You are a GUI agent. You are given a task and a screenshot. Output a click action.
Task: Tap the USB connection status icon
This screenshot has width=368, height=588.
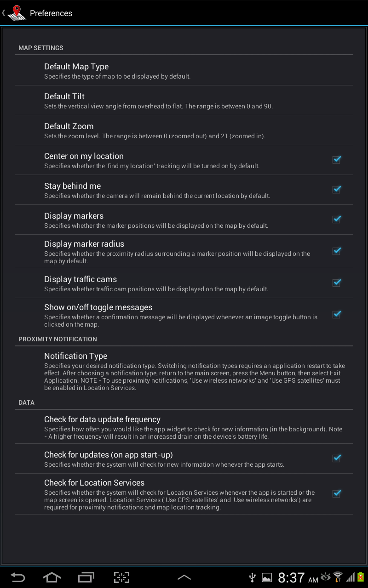252,577
